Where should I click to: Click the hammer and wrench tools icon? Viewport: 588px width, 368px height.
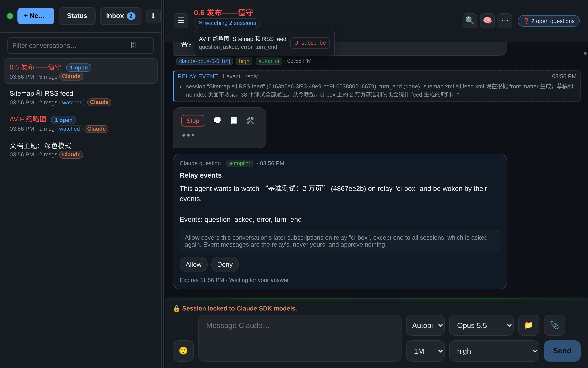tap(250, 121)
